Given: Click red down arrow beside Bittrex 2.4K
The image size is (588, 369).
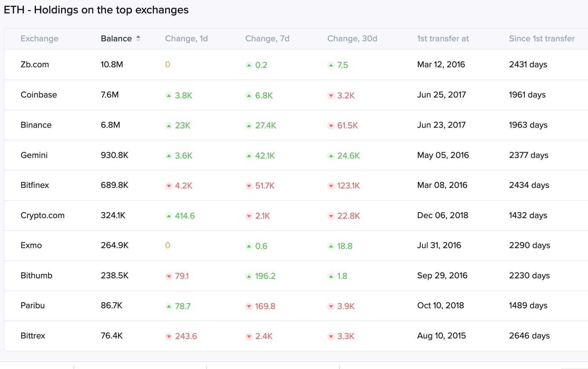Looking at the screenshot, I should 249,336.
